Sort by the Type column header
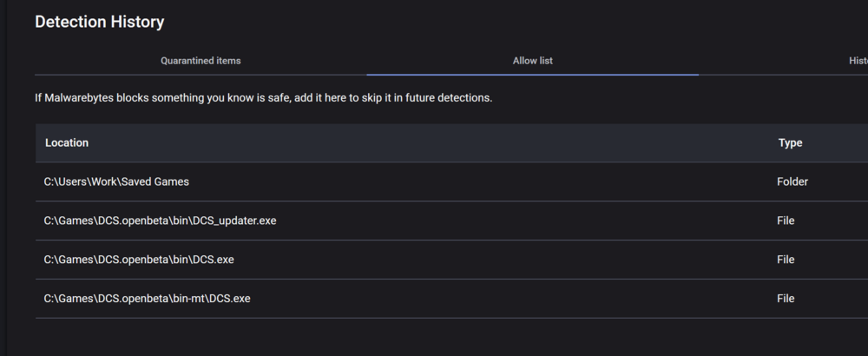 coord(790,142)
